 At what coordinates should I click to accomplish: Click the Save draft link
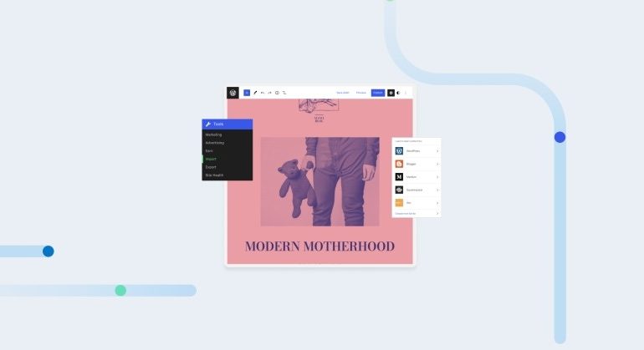[x=342, y=93]
